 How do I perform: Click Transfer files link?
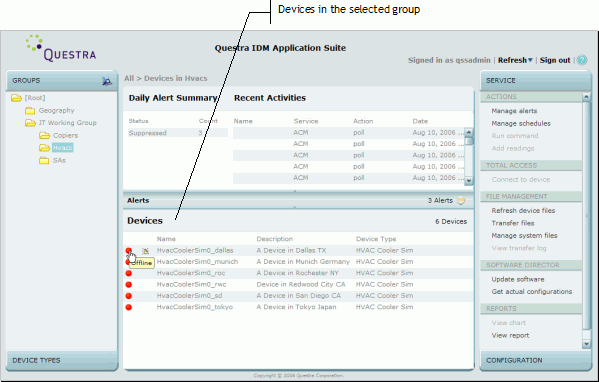pyautogui.click(x=513, y=223)
